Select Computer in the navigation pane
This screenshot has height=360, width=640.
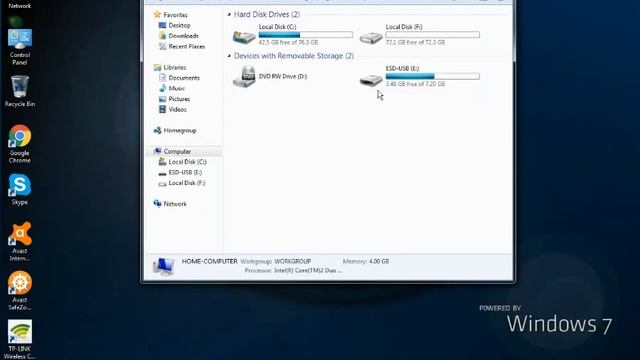[x=177, y=151]
